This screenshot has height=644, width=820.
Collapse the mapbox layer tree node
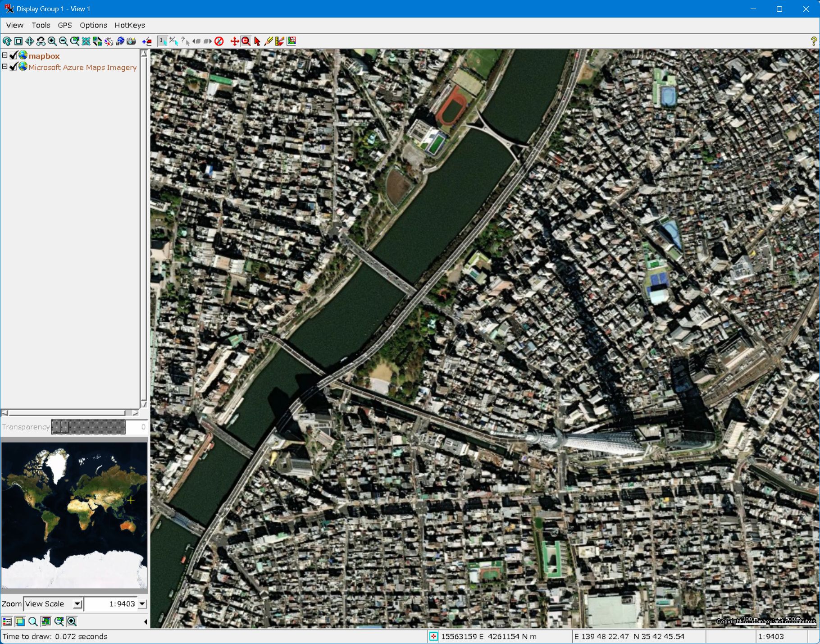[5, 55]
